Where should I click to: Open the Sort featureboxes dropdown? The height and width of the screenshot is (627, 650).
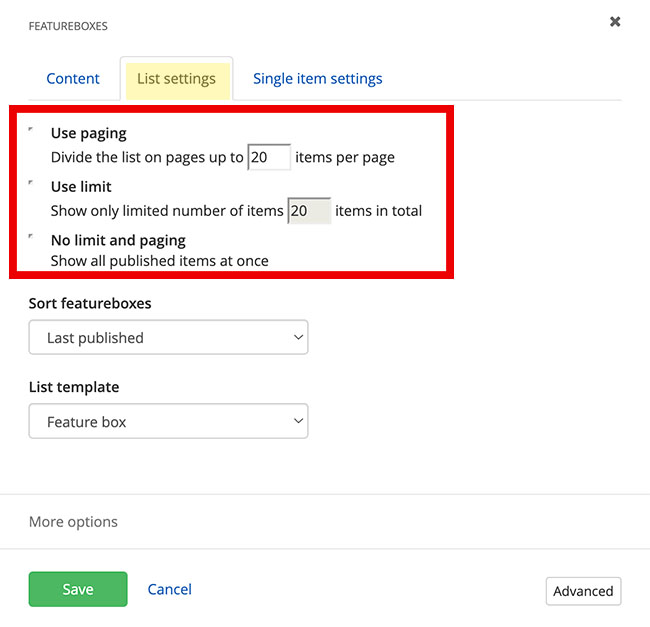click(168, 338)
